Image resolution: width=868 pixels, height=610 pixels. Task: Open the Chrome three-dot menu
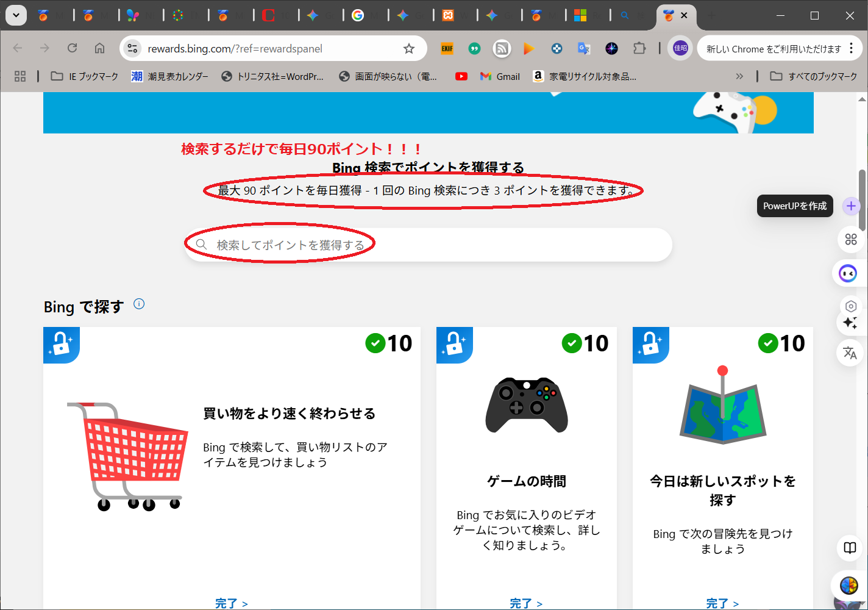click(x=852, y=48)
